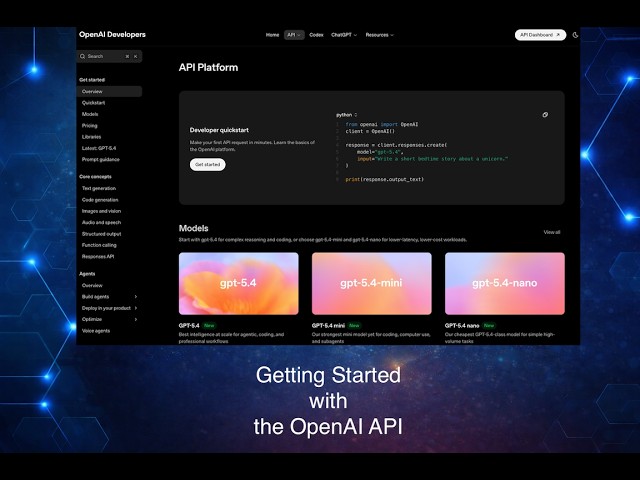Open the OpenAI Developers logo link
Screen dimensions: 640x480
(112, 35)
